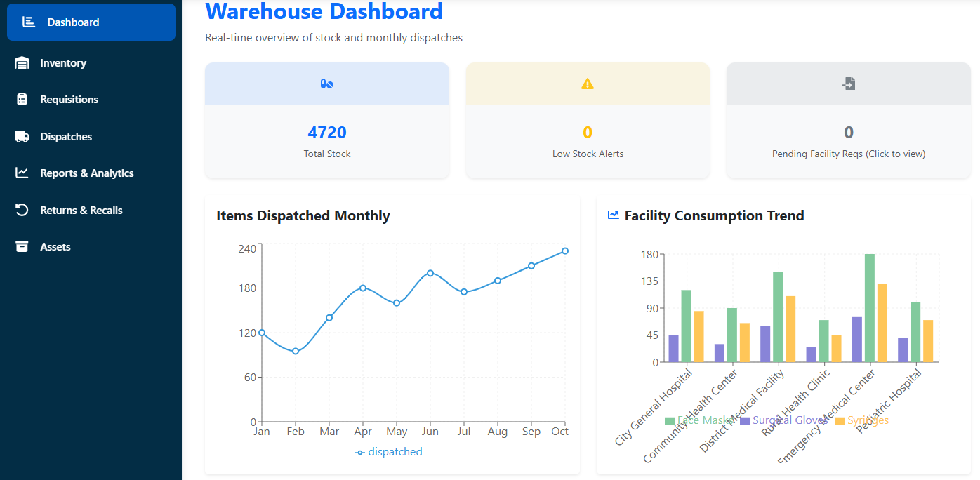Click the Dashboard bar-chart icon in sidebar
Viewport: 980px width, 480px height.
pos(29,22)
